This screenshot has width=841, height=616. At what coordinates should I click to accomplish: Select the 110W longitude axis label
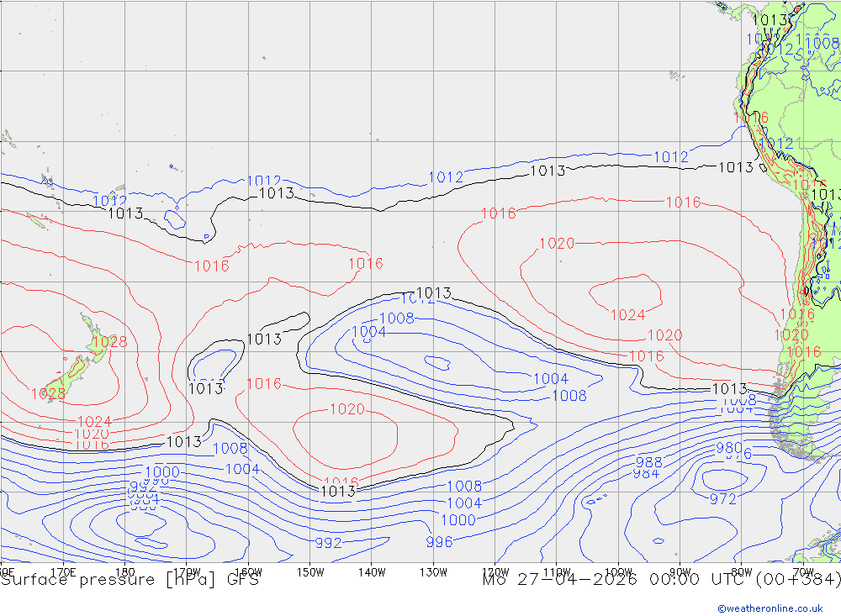click(557, 572)
